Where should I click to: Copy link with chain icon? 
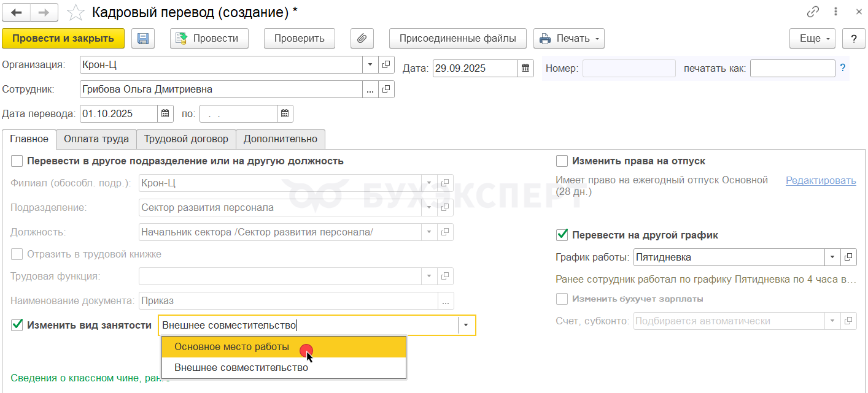tap(813, 12)
